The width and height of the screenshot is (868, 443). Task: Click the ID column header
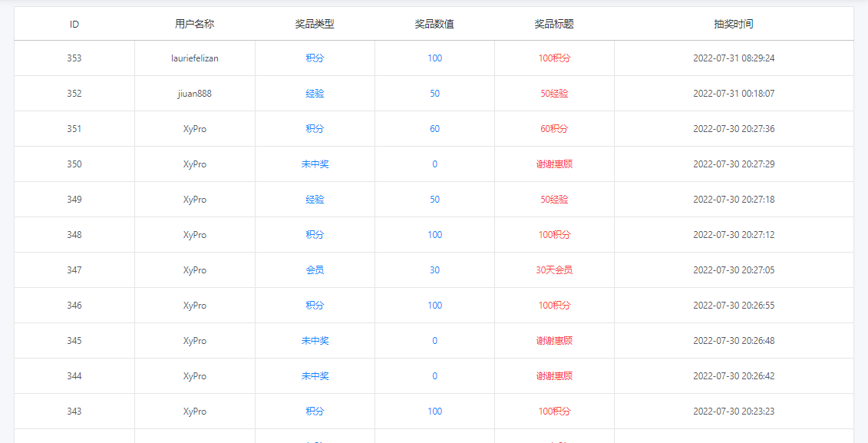coord(74,23)
